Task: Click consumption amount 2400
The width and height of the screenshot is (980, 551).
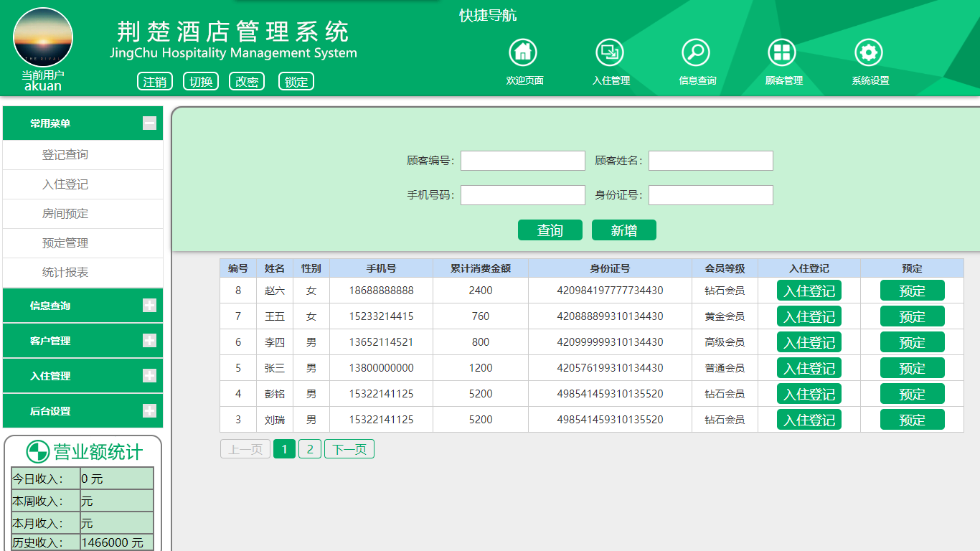Action: point(481,291)
